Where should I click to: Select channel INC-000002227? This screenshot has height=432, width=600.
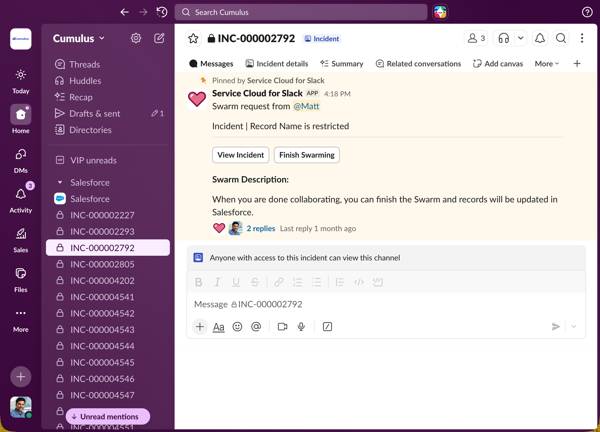108,215
